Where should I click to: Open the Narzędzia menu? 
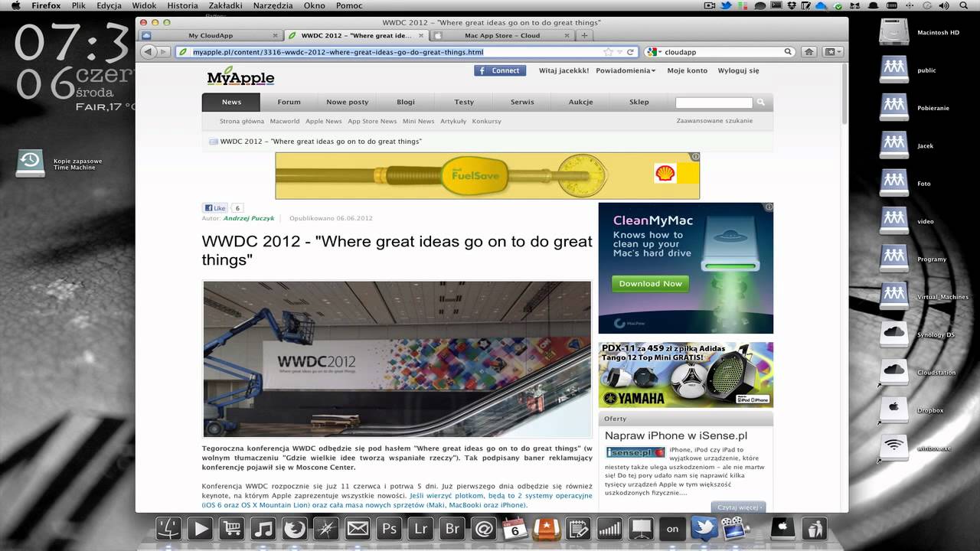coord(273,6)
